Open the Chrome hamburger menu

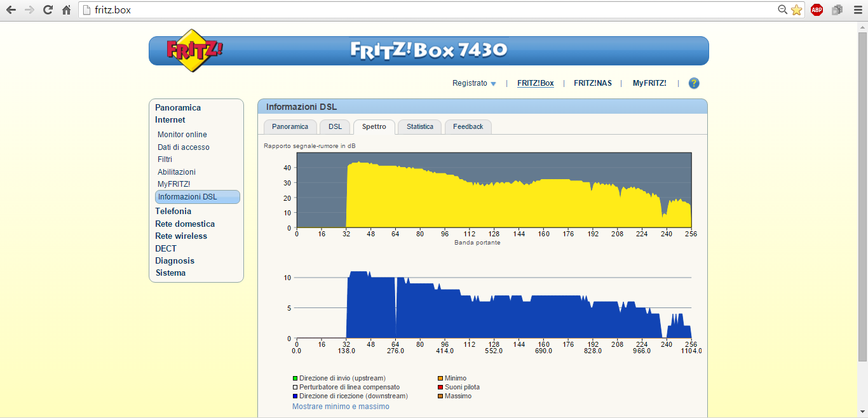pyautogui.click(x=857, y=10)
